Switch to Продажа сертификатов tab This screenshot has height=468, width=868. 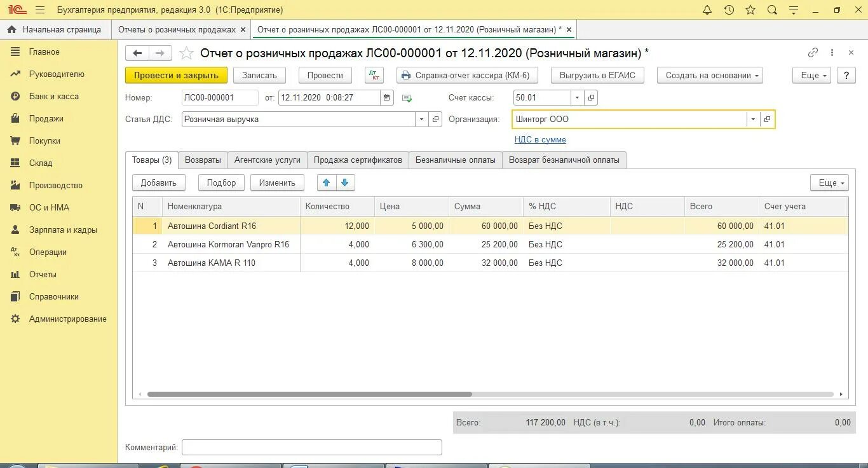358,160
